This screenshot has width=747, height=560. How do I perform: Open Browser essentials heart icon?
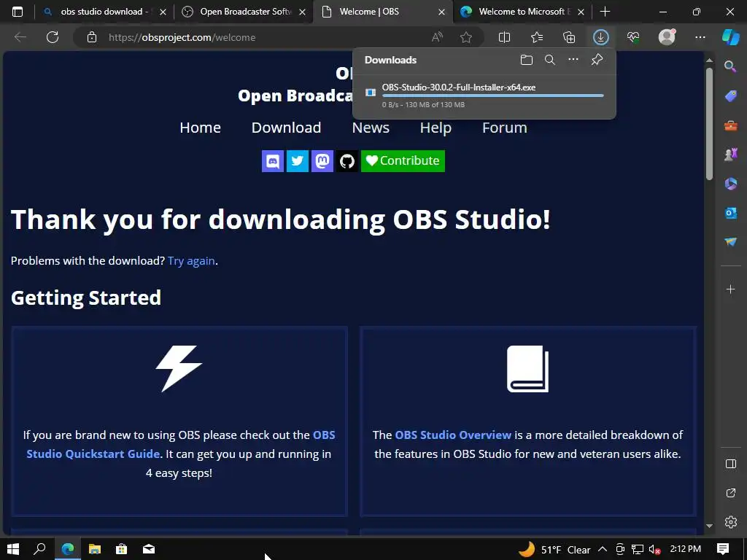pyautogui.click(x=633, y=37)
